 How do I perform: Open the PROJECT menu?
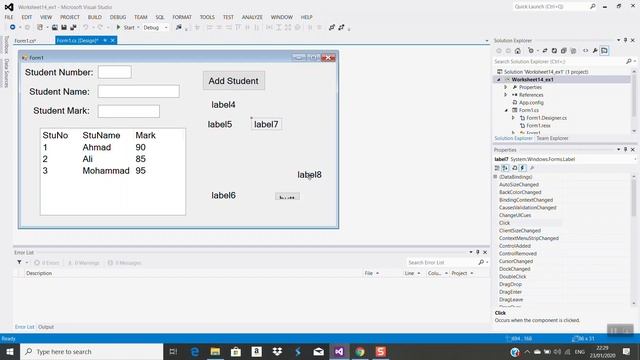pyautogui.click(x=70, y=17)
